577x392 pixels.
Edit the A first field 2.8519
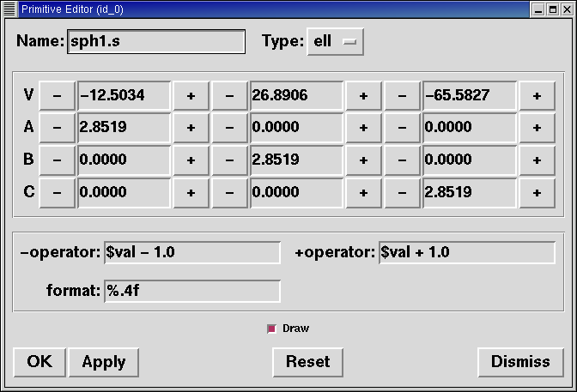pos(124,128)
